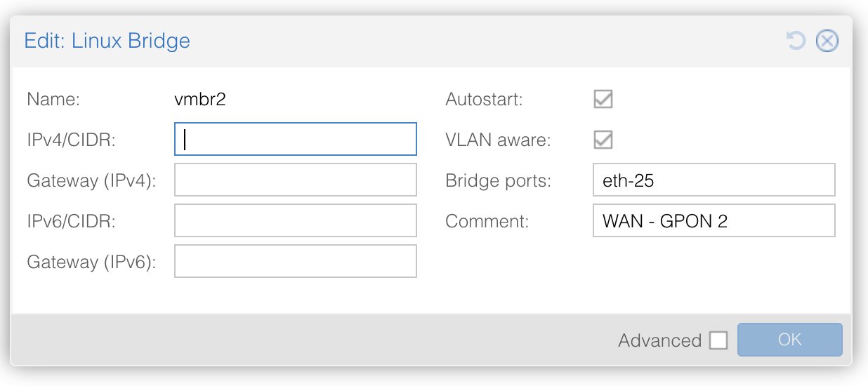Image resolution: width=868 pixels, height=386 pixels.
Task: Click the Bridge ports field containing eth-25
Action: (x=714, y=180)
